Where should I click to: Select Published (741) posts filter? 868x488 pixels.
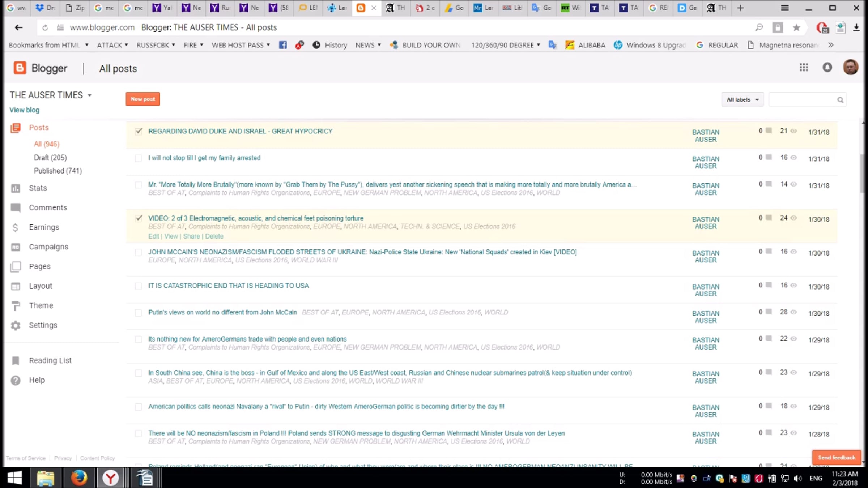pos(58,171)
